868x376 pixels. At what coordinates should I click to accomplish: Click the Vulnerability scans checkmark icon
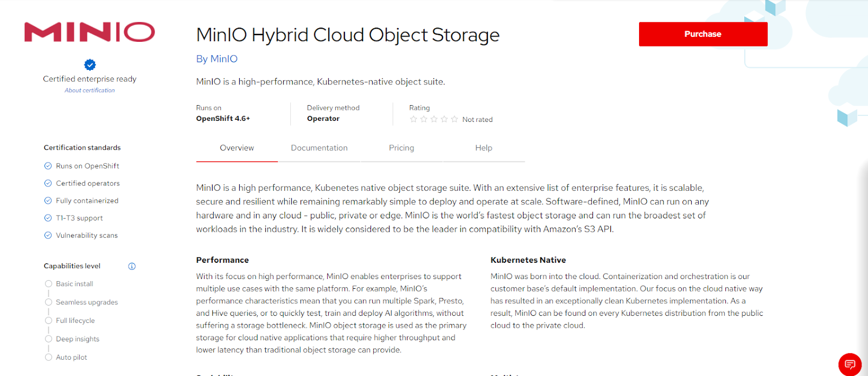[x=48, y=235]
